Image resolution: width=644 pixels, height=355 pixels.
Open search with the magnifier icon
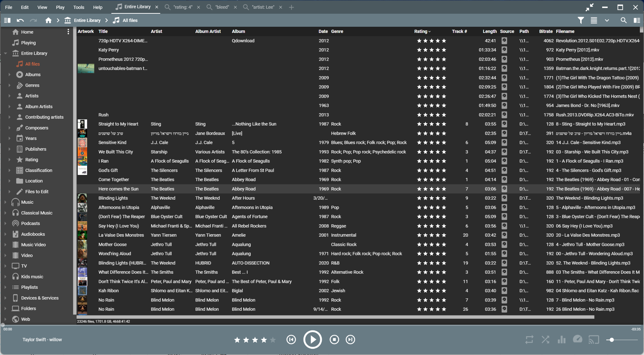coord(623,21)
